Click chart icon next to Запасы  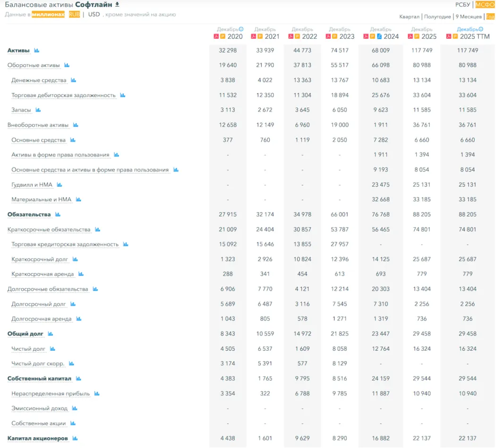(38, 110)
